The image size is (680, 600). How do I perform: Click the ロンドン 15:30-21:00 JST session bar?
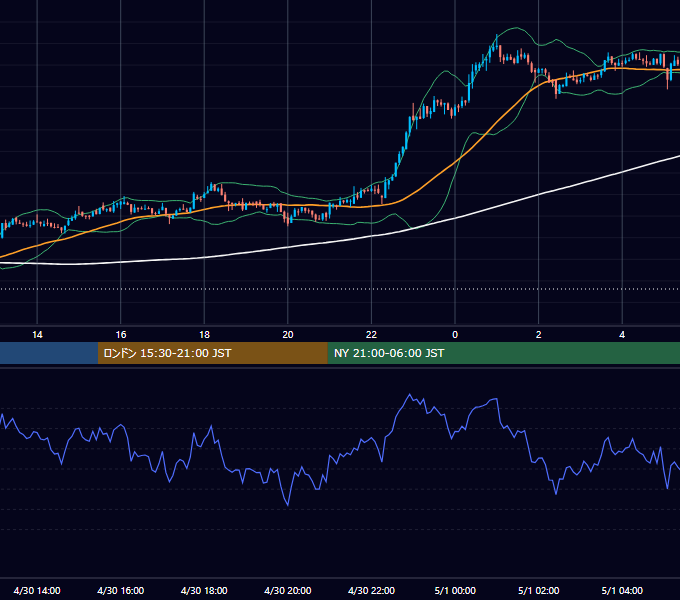pyautogui.click(x=212, y=353)
